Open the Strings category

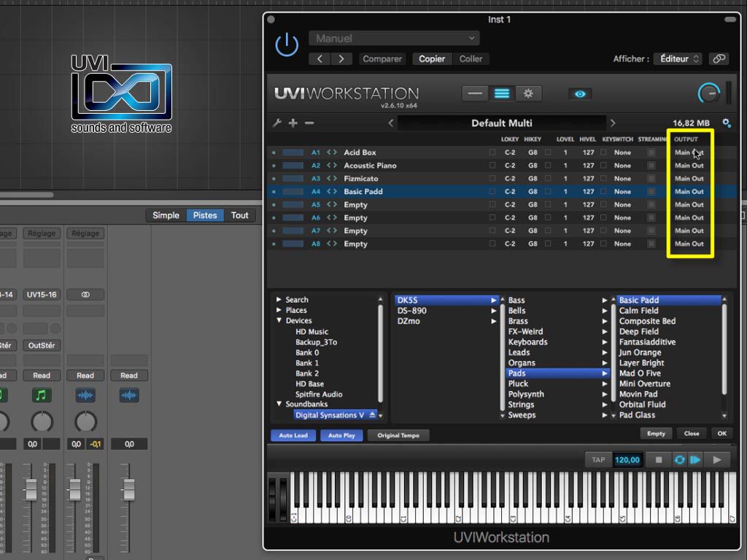(x=521, y=404)
